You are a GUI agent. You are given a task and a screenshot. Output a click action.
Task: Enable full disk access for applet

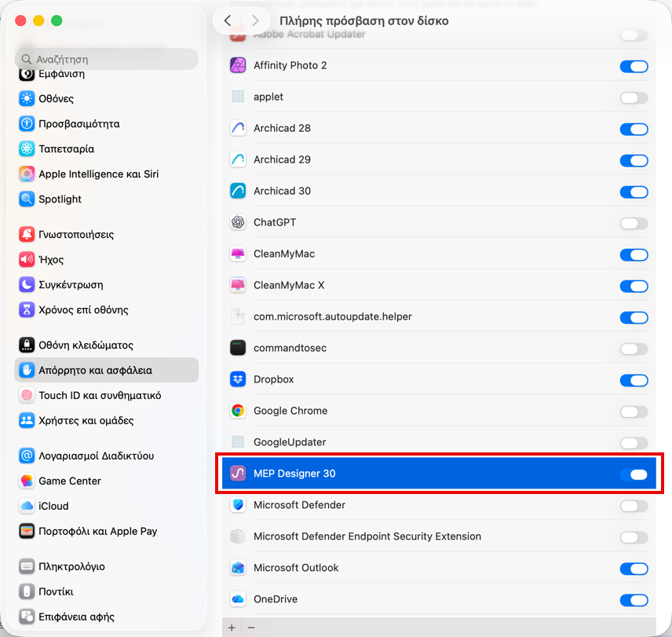pyautogui.click(x=634, y=97)
